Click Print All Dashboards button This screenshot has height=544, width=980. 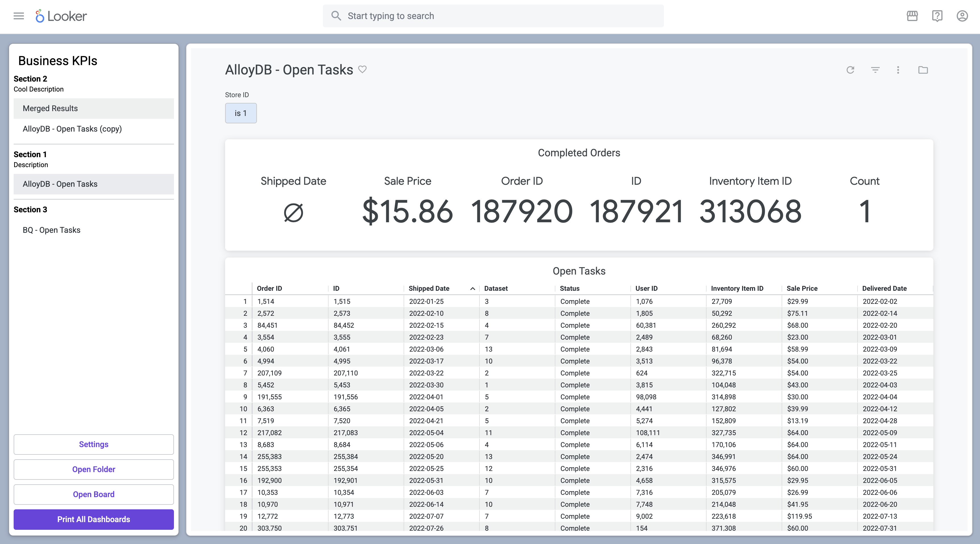coord(94,519)
